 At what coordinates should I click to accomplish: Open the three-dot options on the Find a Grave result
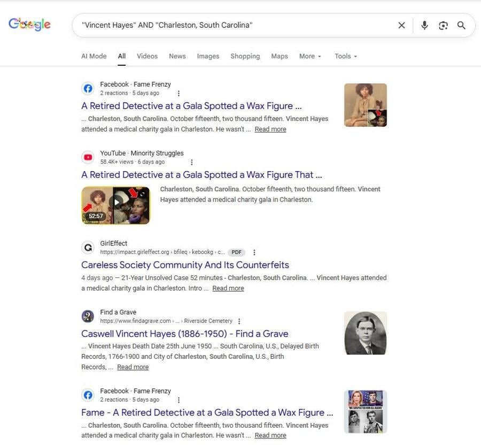click(x=239, y=321)
